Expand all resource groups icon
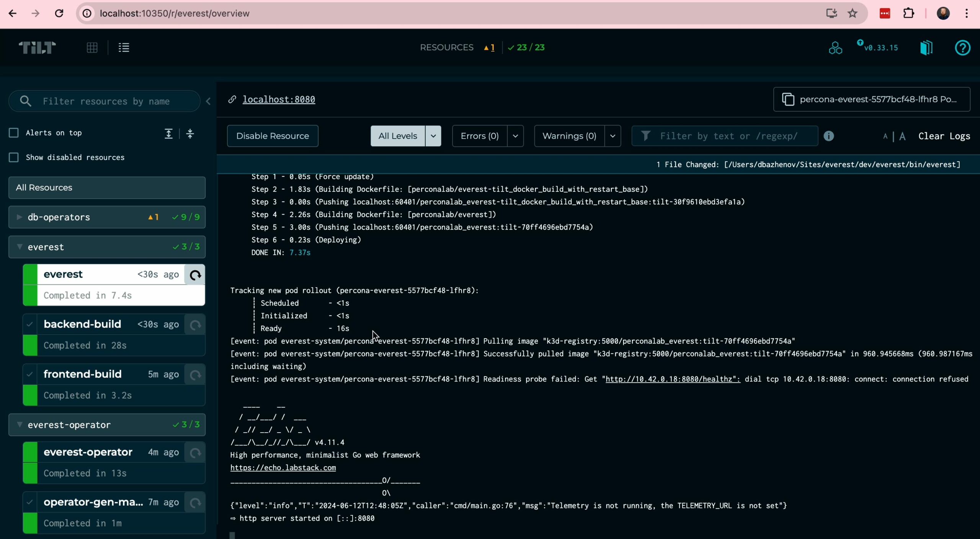This screenshot has width=980, height=539. point(168,134)
